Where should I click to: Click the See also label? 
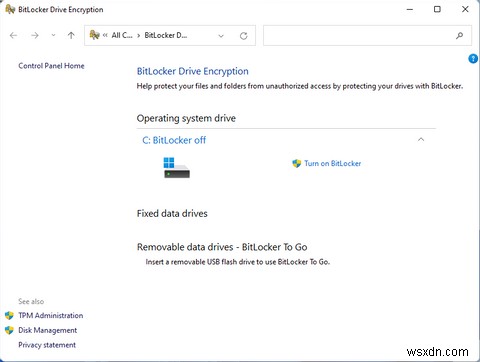click(x=31, y=301)
